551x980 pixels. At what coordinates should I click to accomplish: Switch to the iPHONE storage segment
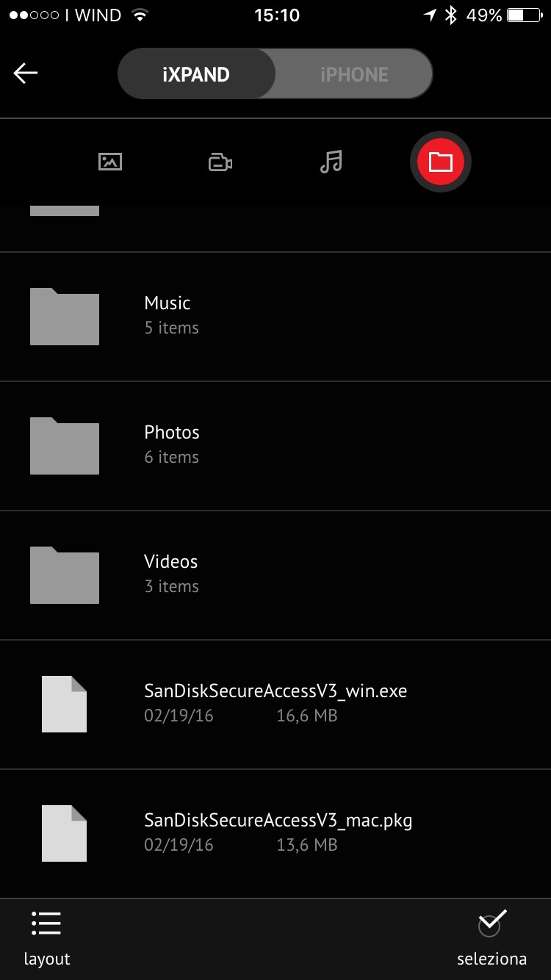tap(354, 74)
